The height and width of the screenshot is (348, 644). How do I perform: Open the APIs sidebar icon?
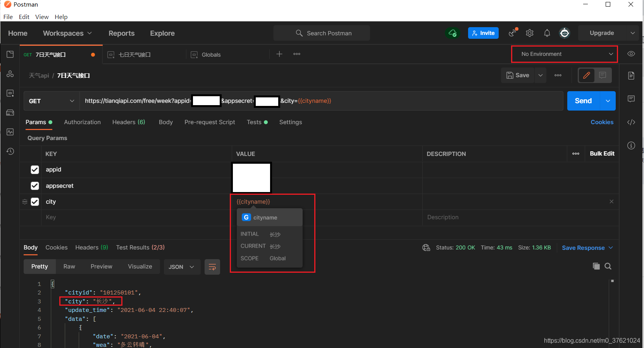(10, 74)
